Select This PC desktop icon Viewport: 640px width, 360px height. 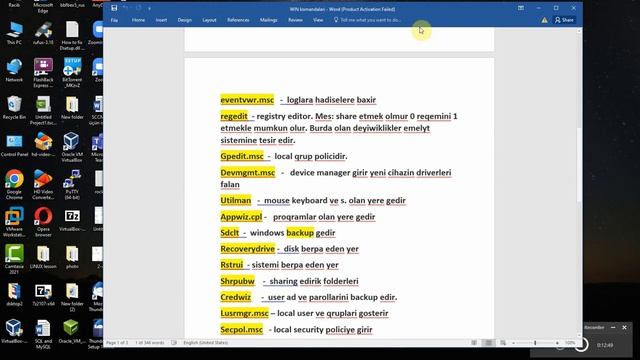pyautogui.click(x=14, y=33)
